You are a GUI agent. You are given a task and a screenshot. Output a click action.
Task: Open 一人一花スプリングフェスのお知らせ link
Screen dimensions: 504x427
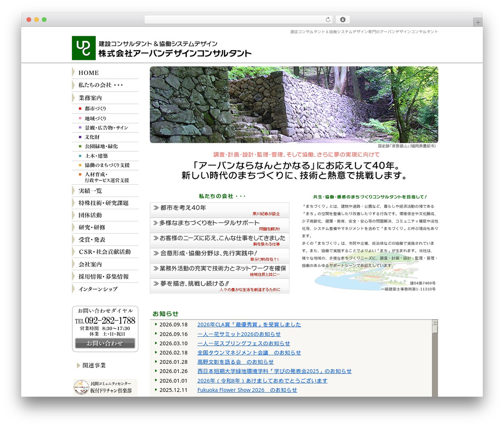(243, 343)
